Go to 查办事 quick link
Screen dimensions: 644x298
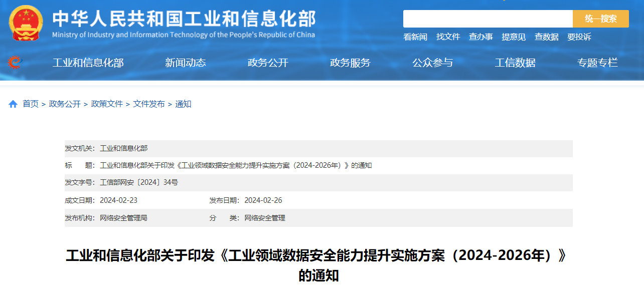tap(480, 37)
